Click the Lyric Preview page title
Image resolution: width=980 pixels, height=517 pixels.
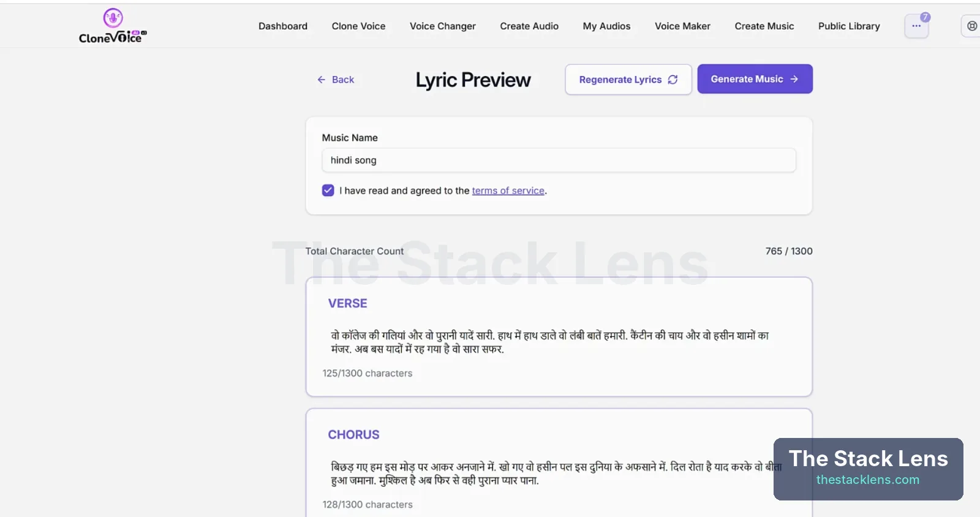[473, 80]
